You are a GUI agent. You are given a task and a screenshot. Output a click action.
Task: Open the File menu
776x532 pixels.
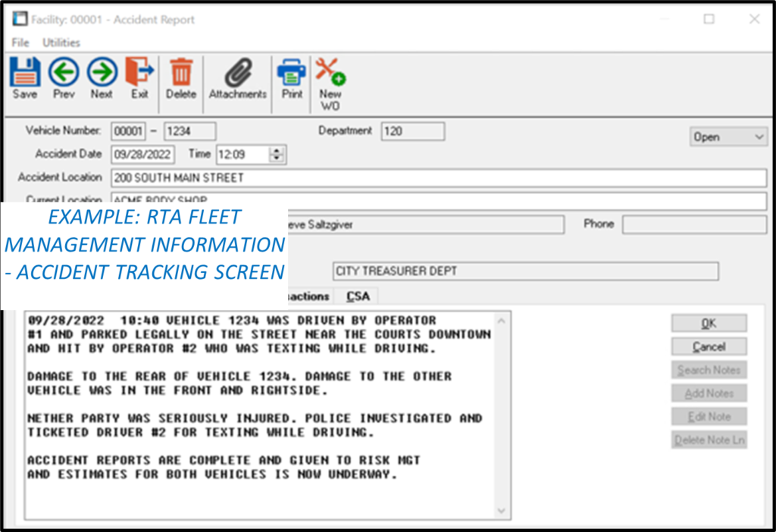[x=19, y=42]
